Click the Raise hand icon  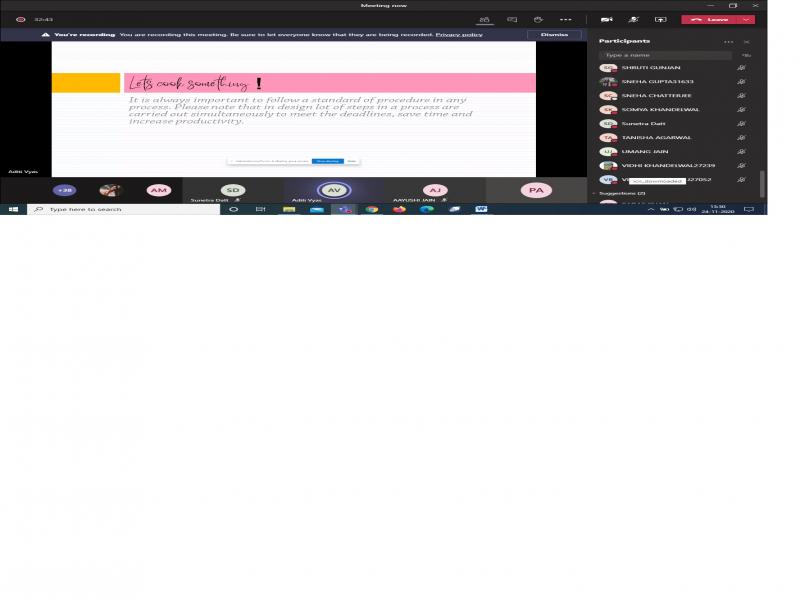[x=538, y=19]
